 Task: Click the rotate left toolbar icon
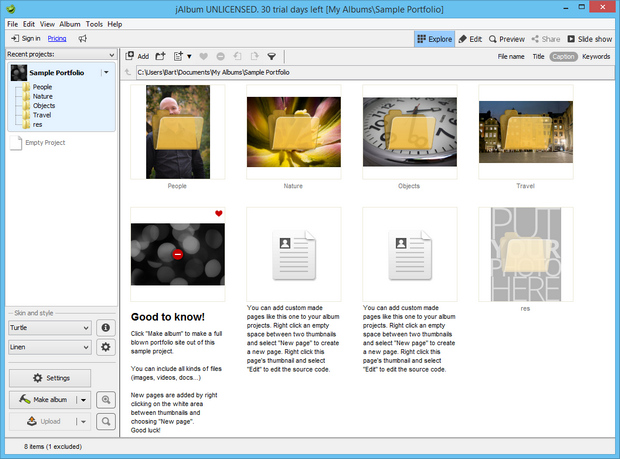(237, 56)
